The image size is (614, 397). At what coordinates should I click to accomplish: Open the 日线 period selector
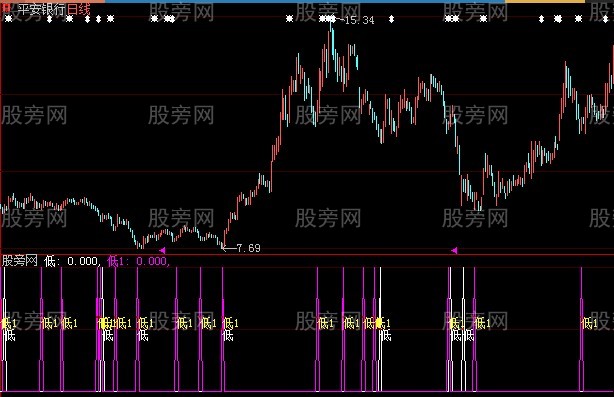pyautogui.click(x=78, y=9)
